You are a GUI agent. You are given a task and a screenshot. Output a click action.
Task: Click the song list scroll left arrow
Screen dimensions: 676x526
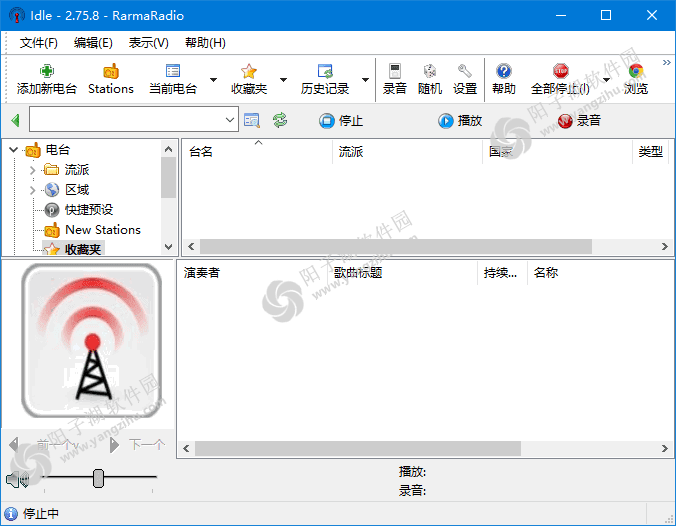coord(186,448)
